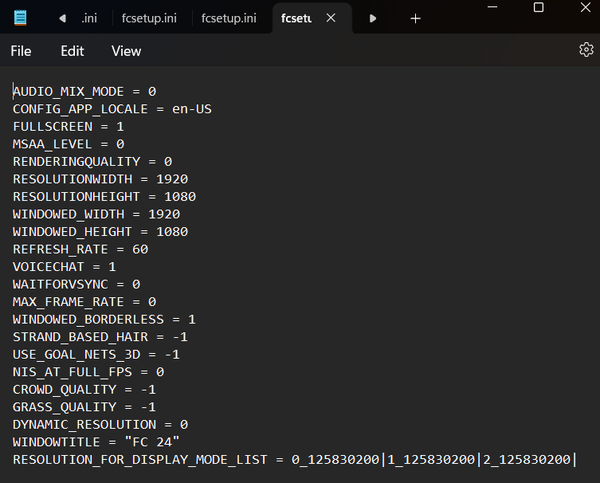Open Notepad settings via gear icon

point(586,50)
